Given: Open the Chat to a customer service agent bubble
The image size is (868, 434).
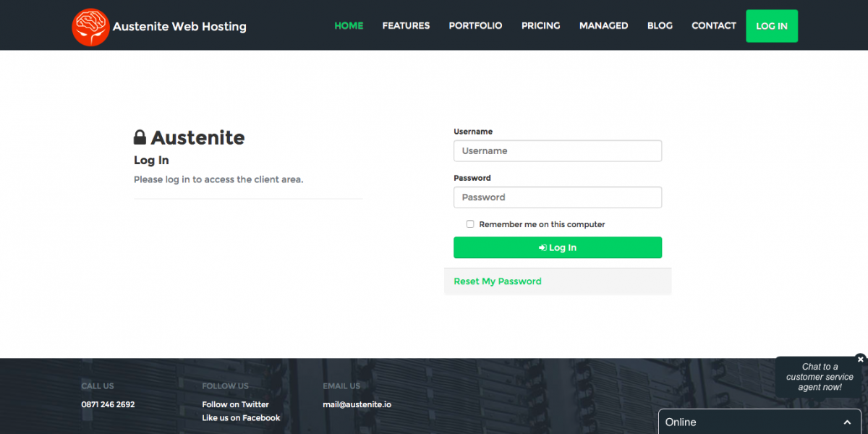Looking at the screenshot, I should coord(820,377).
